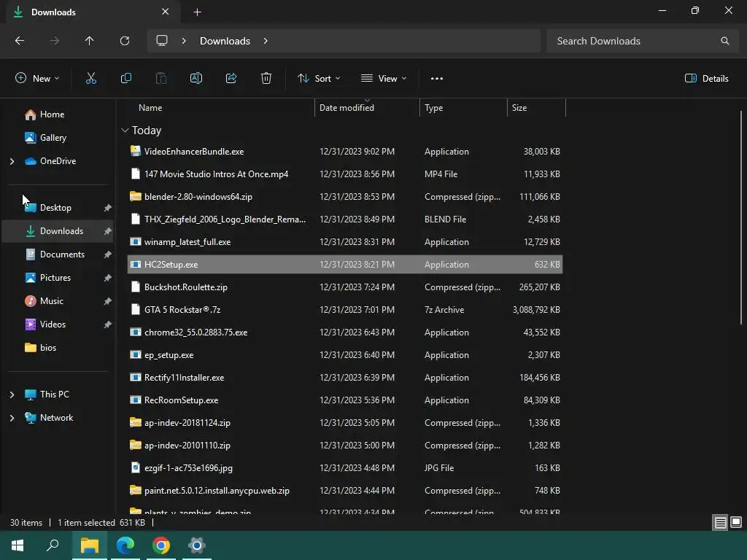Viewport: 747px width, 560px height.
Task: Click File Explorer on the taskbar
Action: [x=90, y=545]
